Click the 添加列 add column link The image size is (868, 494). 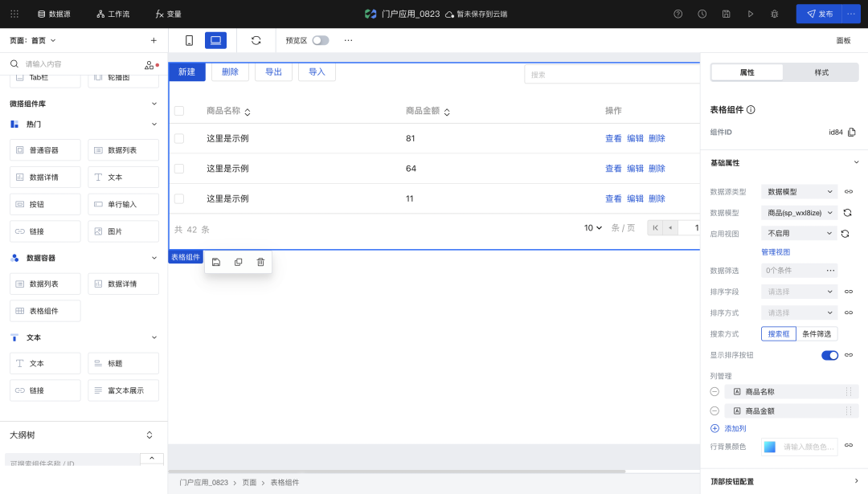pyautogui.click(x=728, y=428)
